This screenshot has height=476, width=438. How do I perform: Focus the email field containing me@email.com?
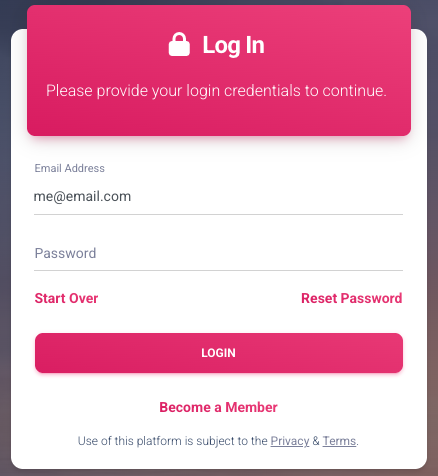tap(219, 197)
